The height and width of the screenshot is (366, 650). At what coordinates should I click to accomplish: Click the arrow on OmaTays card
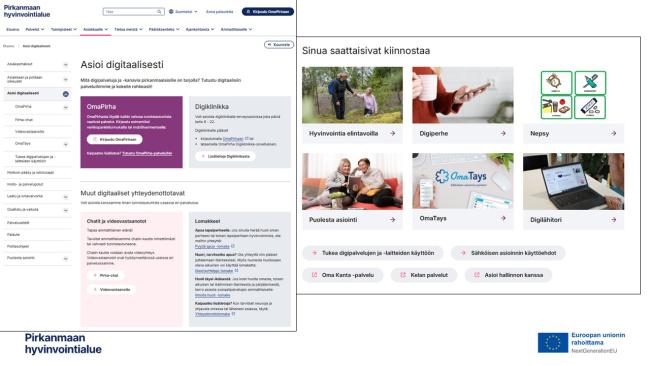tap(503, 218)
